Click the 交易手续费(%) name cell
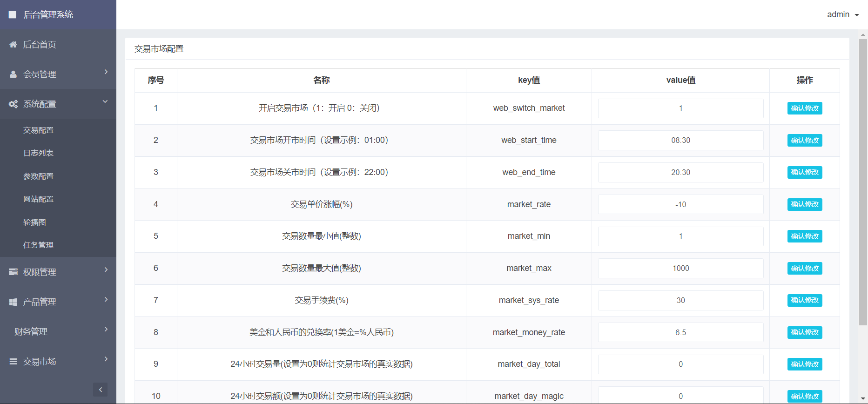 point(322,300)
